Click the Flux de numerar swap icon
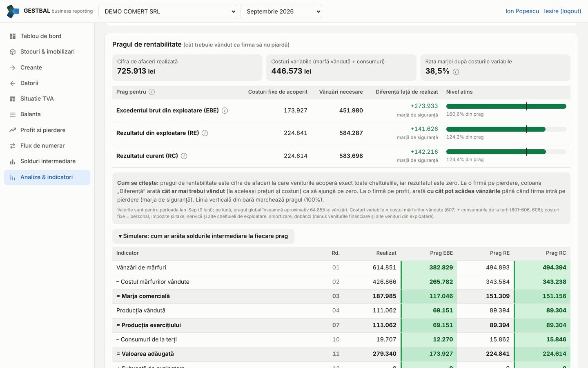 tap(13, 146)
